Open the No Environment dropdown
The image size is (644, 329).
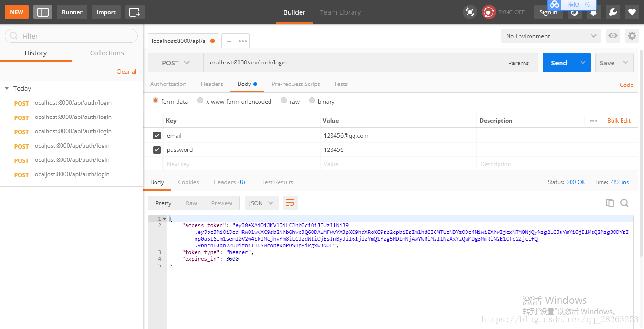coord(551,36)
